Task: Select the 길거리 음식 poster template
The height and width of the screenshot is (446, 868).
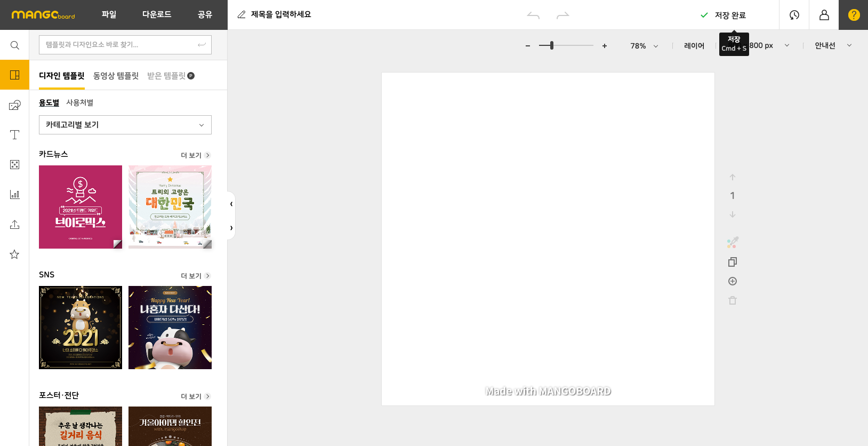Action: click(x=81, y=426)
